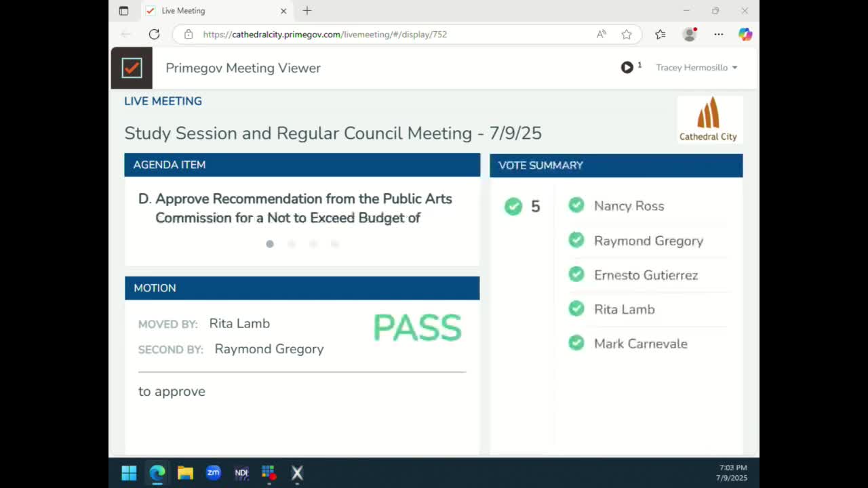Open a new browser tab
Screen dimensions: 868x488
point(307,11)
